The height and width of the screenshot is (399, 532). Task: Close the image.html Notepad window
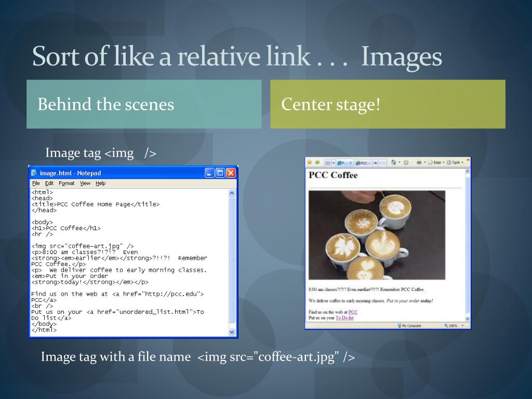coord(231,173)
